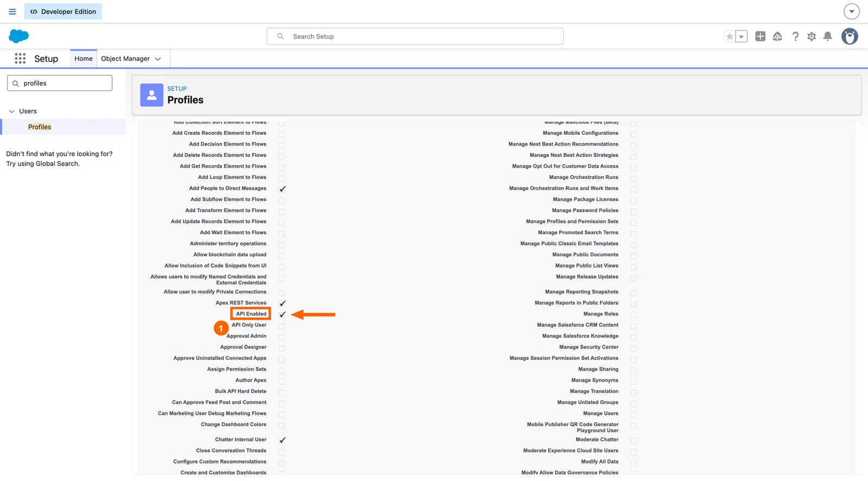Open the setup gear icon
The height and width of the screenshot is (481, 868).
coord(812,36)
